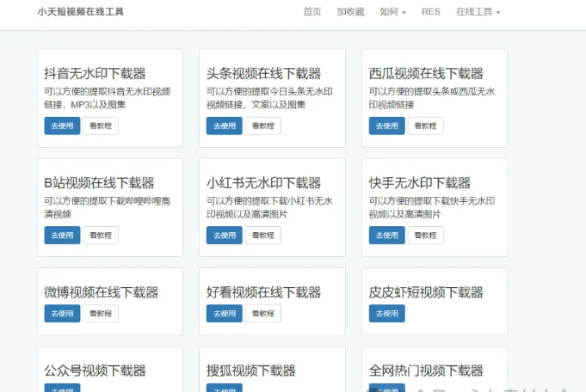The height and width of the screenshot is (392, 586).
Task: Open 看教程 for 头条视频在线下载器
Action: (x=263, y=126)
